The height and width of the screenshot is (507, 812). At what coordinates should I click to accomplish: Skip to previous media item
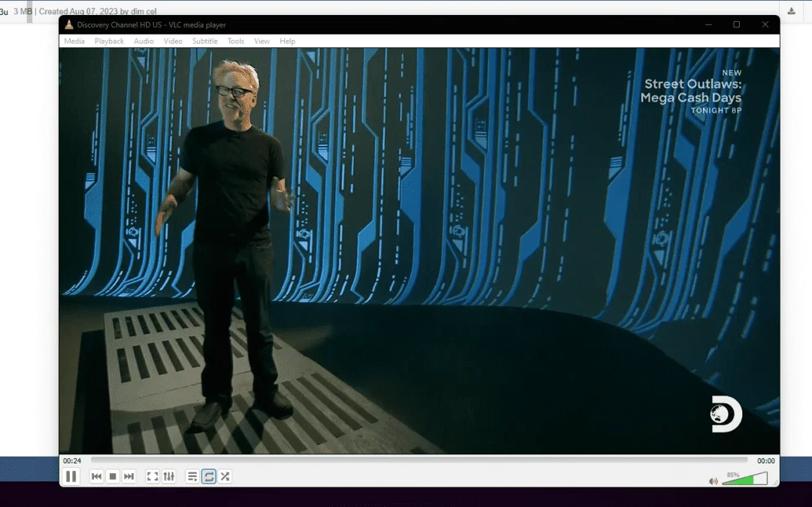pyautogui.click(x=96, y=476)
